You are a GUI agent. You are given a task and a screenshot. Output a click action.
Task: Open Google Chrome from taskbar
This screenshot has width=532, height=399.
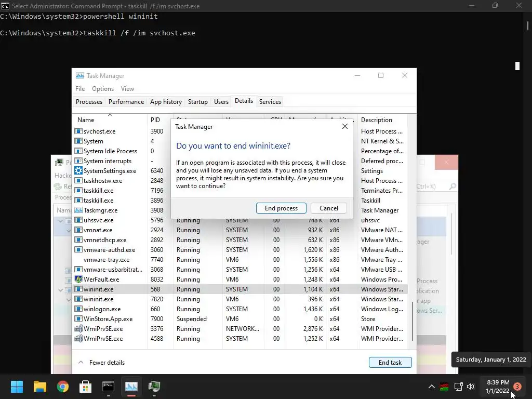pos(63,386)
